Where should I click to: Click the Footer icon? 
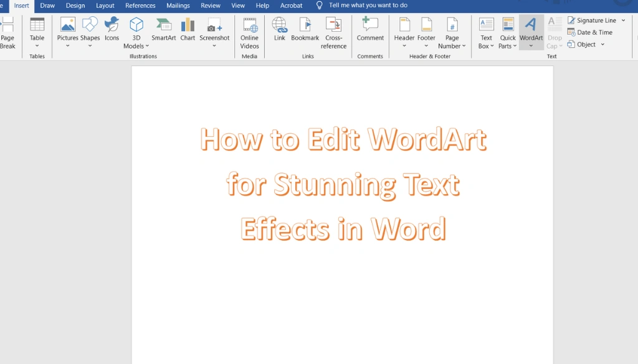(426, 24)
